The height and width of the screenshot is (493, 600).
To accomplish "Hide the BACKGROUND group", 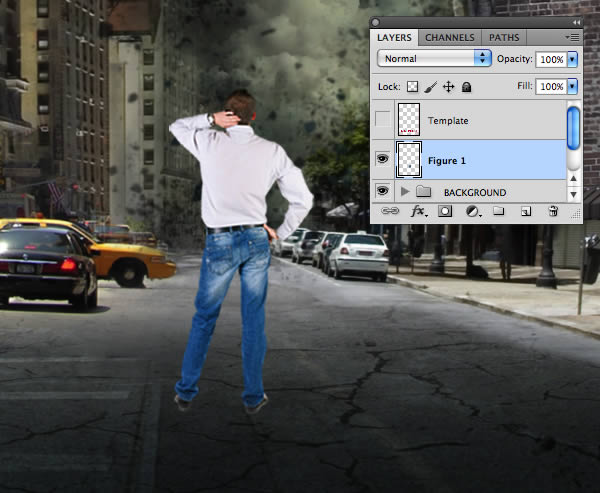I will click(x=383, y=191).
